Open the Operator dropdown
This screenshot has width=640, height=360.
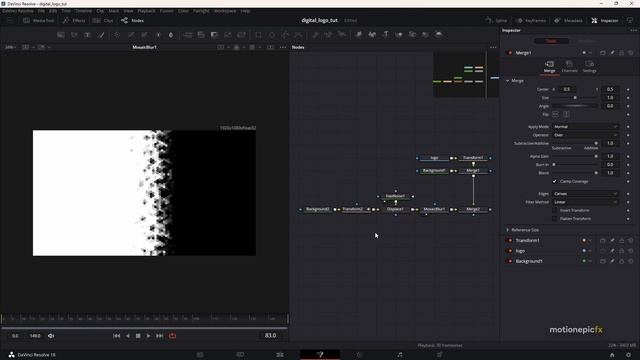585,135
